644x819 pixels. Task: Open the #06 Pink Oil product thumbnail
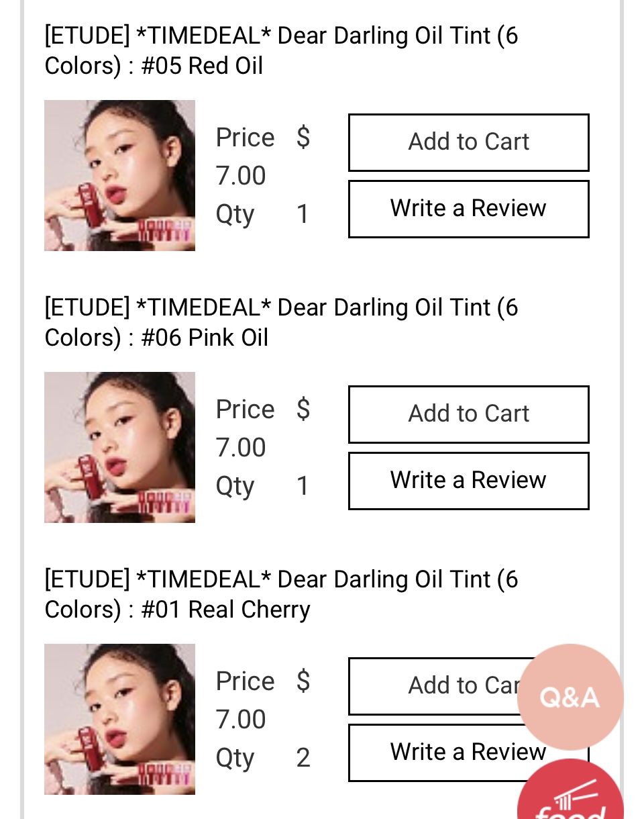119,447
